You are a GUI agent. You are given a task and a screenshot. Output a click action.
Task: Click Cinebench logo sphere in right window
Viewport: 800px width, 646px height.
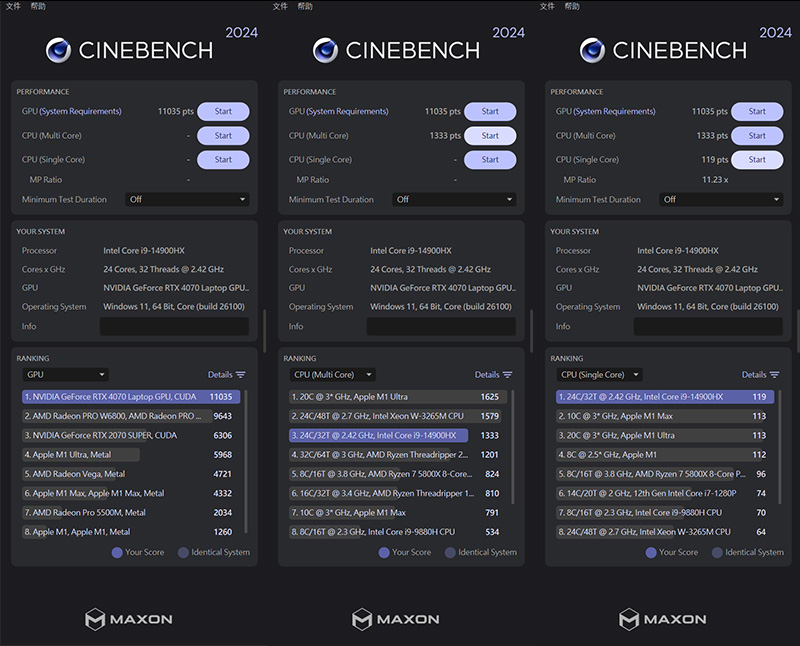click(x=592, y=50)
